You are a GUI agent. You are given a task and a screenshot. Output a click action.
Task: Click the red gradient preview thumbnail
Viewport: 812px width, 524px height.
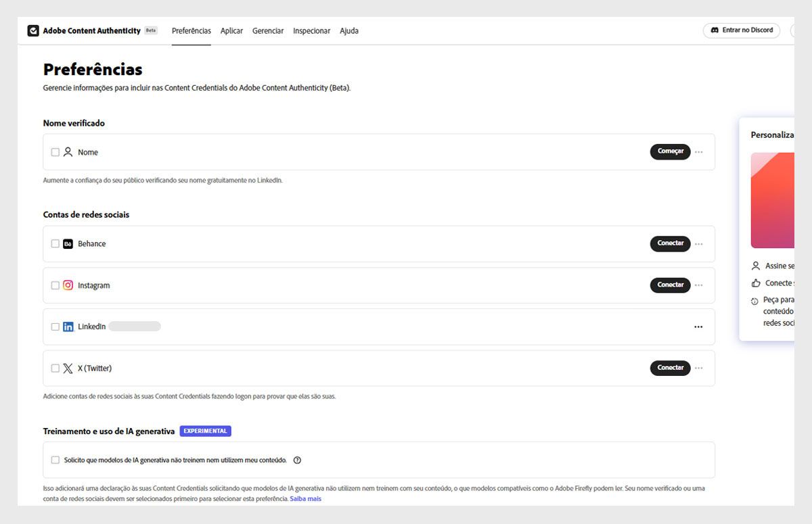click(x=773, y=200)
